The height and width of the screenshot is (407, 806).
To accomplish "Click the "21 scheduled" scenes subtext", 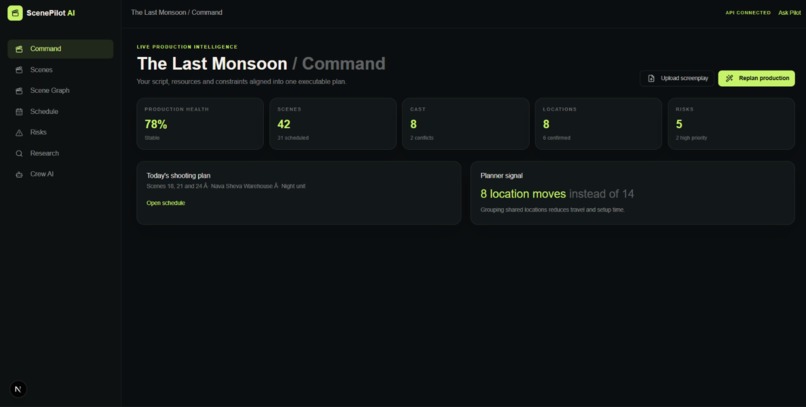I will tap(293, 138).
